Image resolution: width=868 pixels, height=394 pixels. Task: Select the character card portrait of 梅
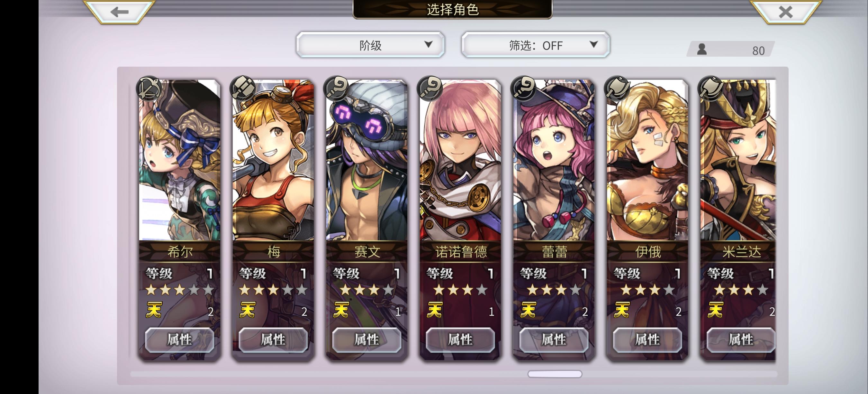273,160
